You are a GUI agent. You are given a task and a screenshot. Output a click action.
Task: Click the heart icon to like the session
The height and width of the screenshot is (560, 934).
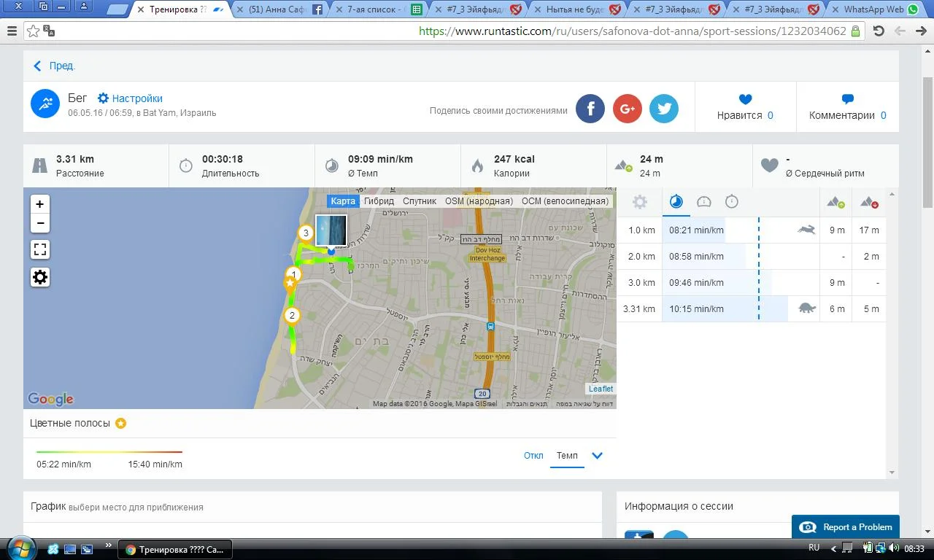[x=745, y=100]
